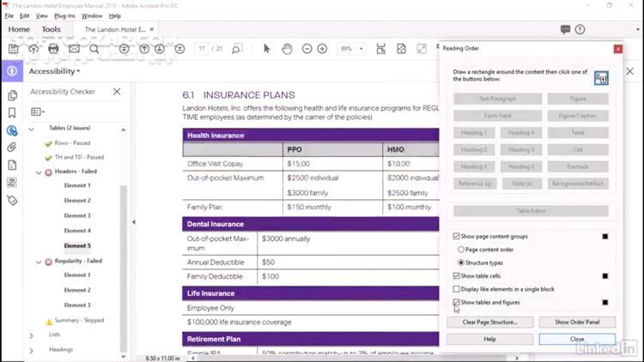Image resolution: width=644 pixels, height=362 pixels.
Task: Change table cells color swatch
Action: click(605, 276)
